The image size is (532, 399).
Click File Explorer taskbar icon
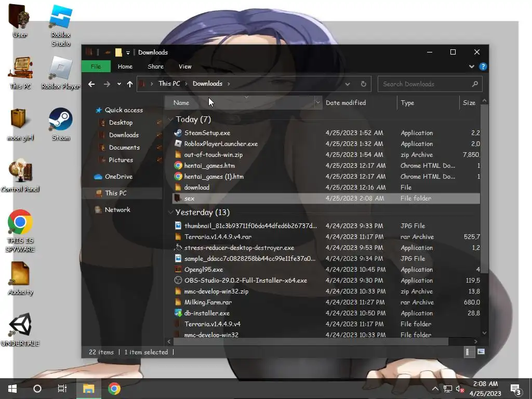[x=88, y=389]
